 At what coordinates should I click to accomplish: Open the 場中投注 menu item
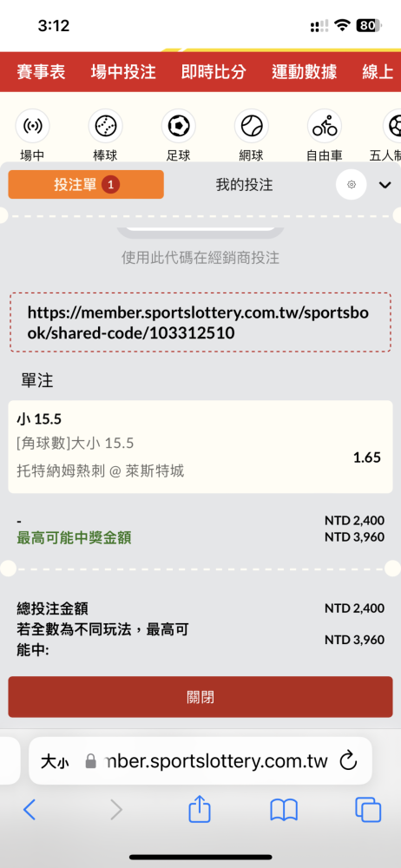123,72
